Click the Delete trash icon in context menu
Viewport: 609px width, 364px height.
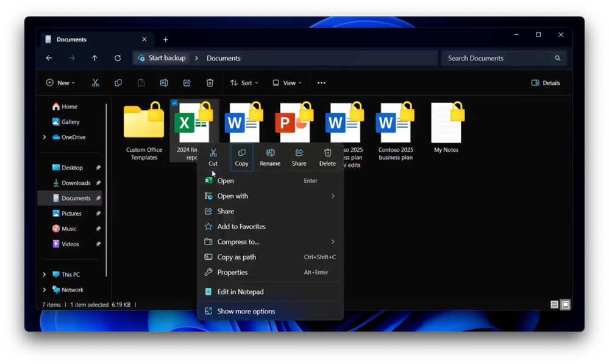tap(327, 153)
